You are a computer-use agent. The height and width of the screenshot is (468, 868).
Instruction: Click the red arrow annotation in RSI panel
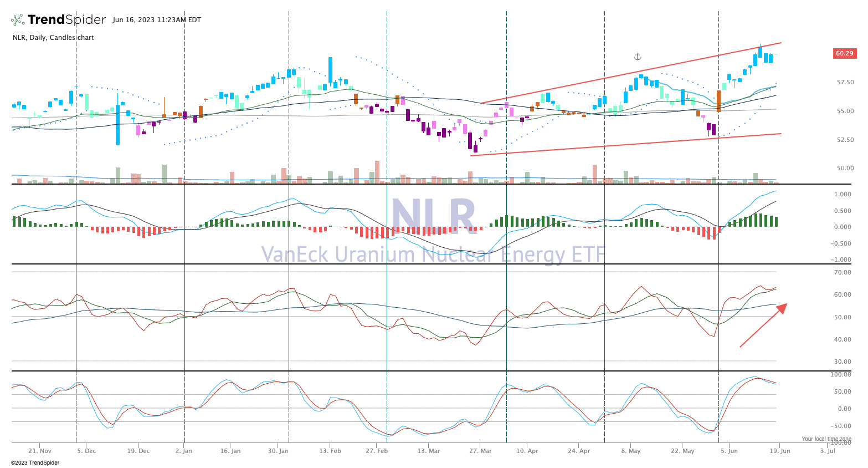763,325
